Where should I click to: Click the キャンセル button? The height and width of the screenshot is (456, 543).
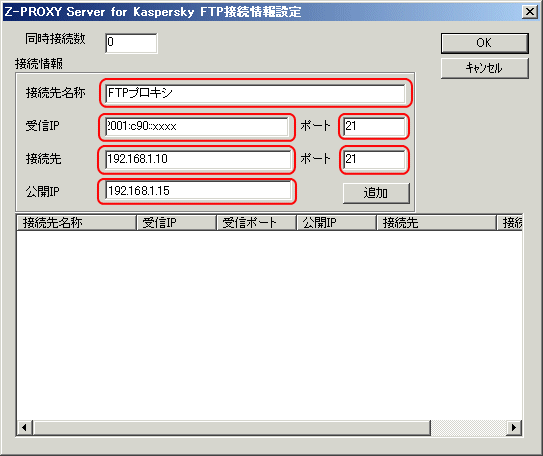click(484, 68)
